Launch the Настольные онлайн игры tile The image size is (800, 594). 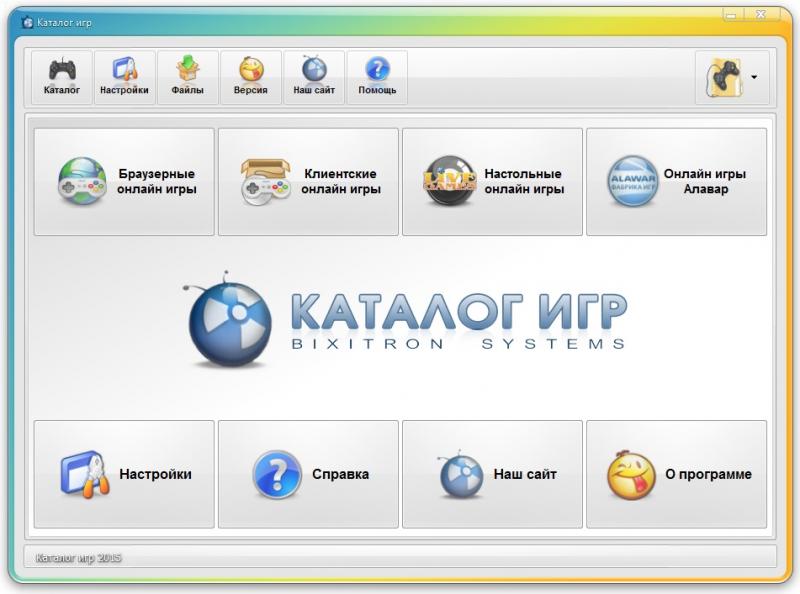pyautogui.click(x=492, y=182)
